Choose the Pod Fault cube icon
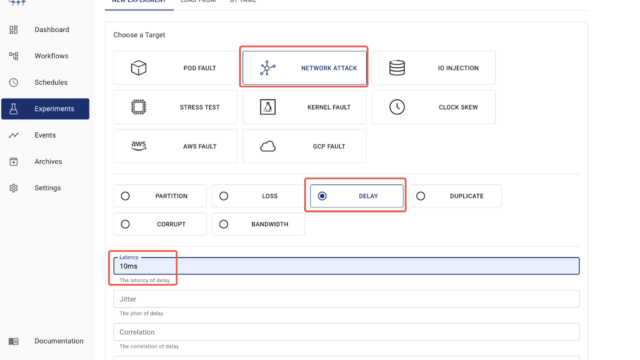 point(138,68)
